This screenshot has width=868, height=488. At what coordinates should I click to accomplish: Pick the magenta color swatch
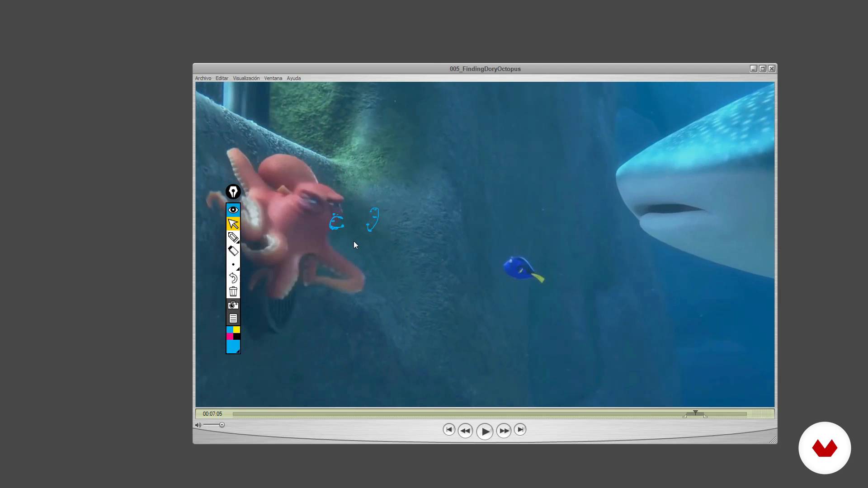(230, 337)
